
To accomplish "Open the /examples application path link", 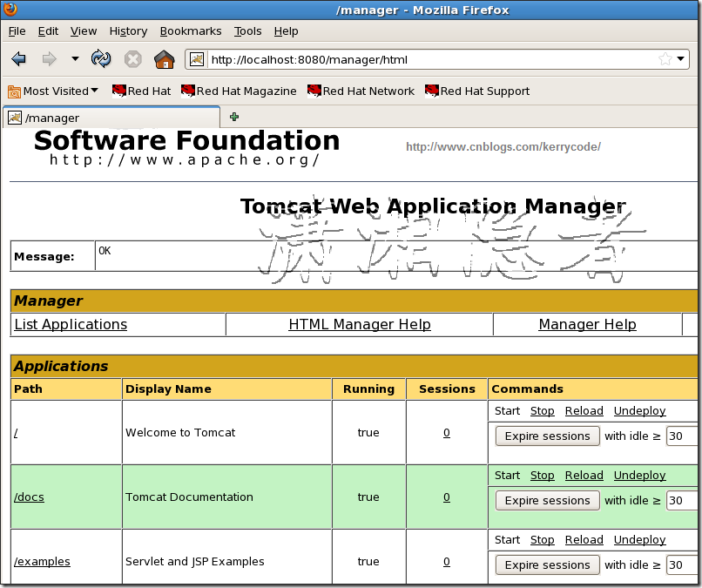I will click(42, 562).
